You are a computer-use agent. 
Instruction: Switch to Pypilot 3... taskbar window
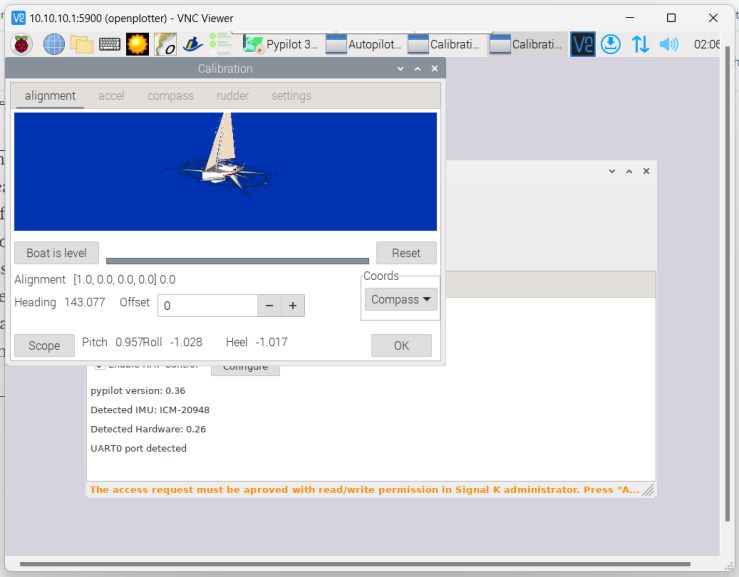(281, 44)
